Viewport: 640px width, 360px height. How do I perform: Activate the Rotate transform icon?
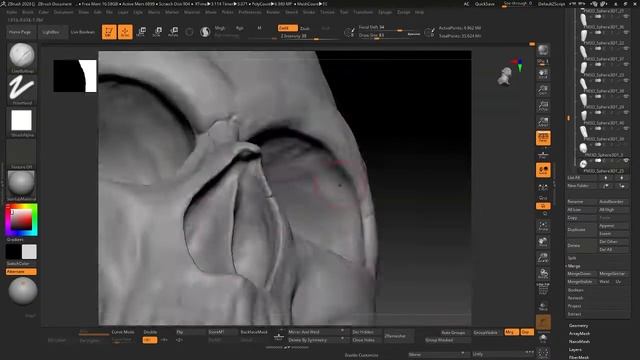point(173,32)
